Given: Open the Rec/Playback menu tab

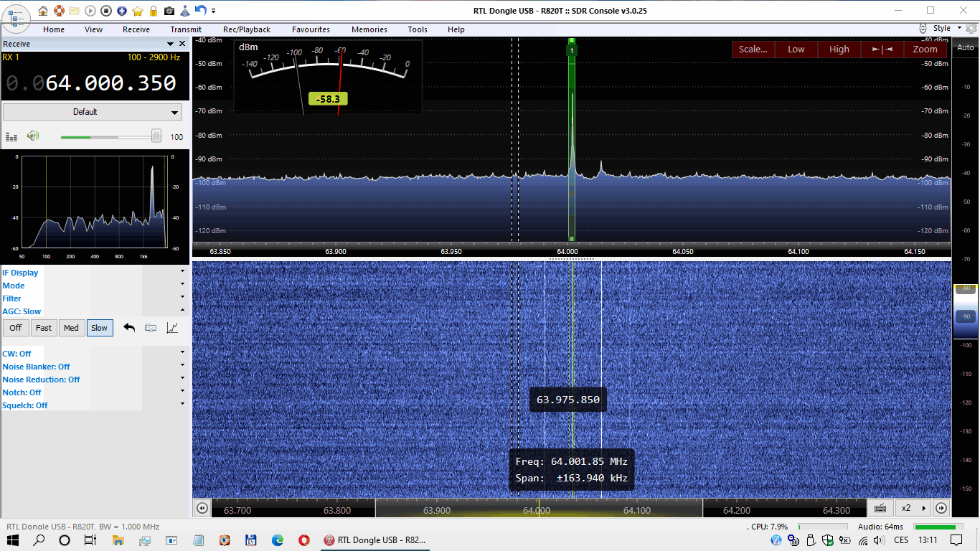Looking at the screenshot, I should [247, 29].
